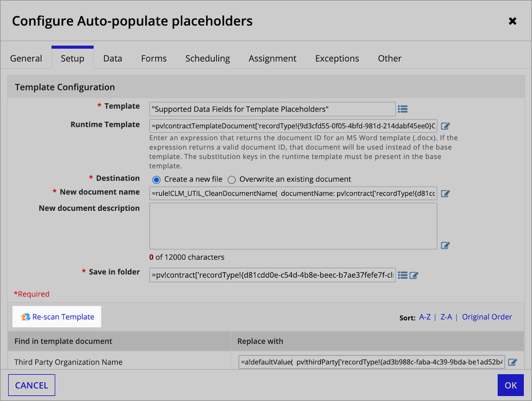The image size is (532, 401).
Task: Click the Template Configuration section heading
Action: point(65,87)
